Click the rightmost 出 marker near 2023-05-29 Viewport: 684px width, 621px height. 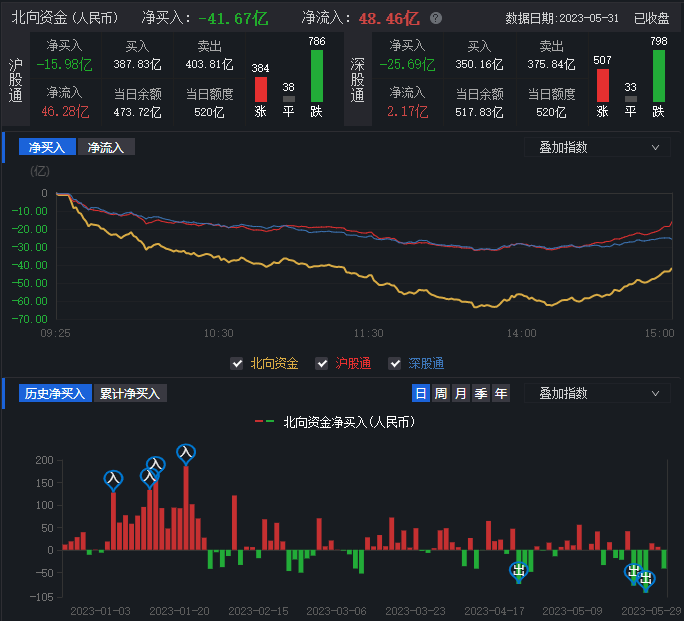[646, 578]
